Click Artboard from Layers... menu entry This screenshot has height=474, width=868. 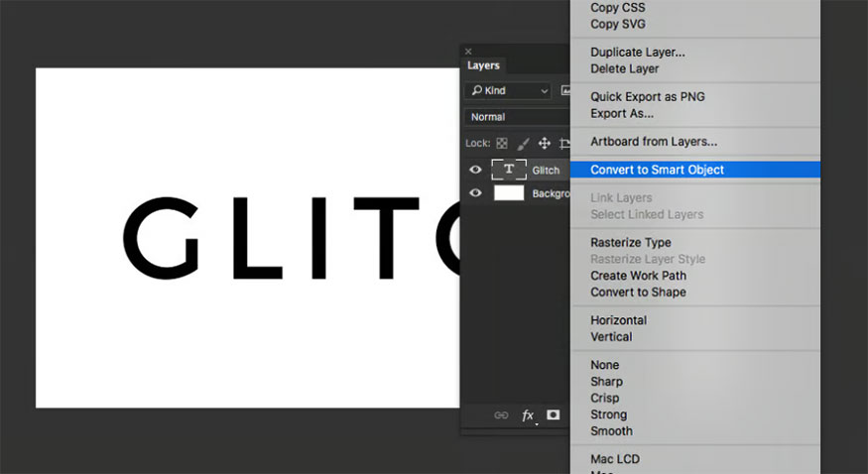(x=654, y=142)
